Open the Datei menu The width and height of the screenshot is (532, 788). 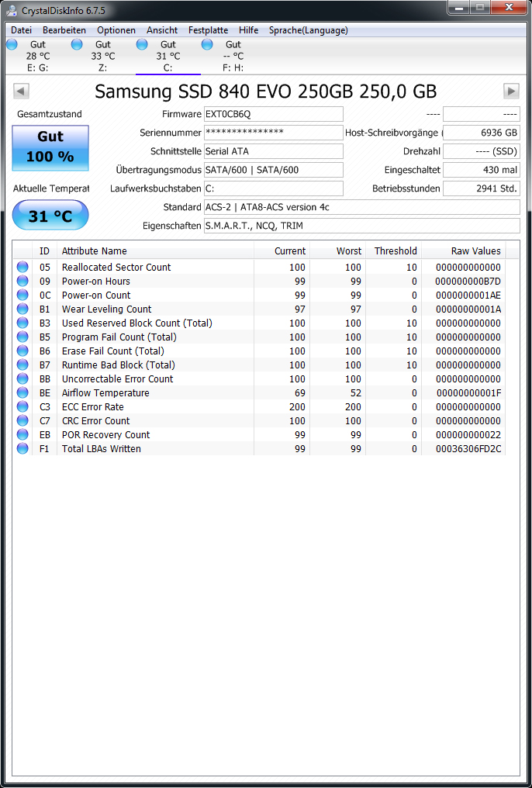tap(21, 30)
